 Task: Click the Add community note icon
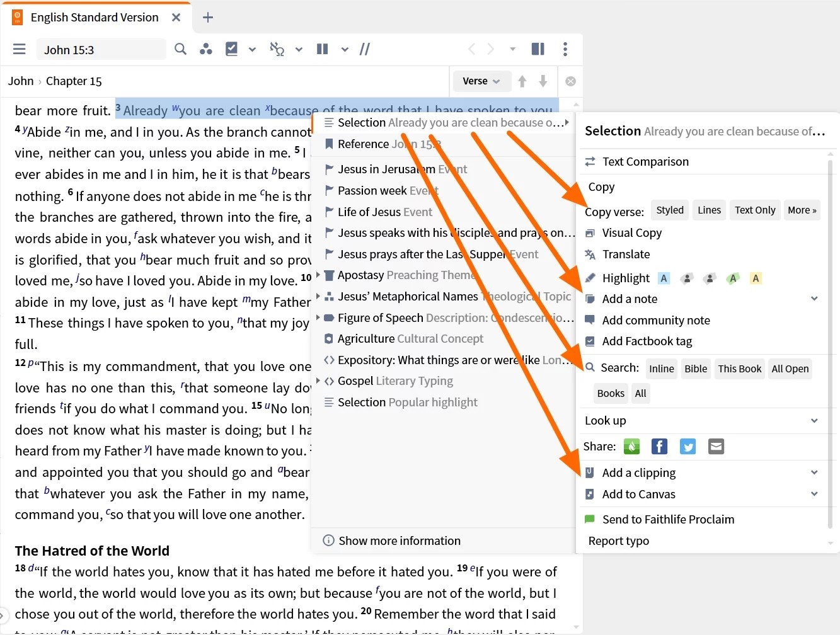tap(590, 320)
